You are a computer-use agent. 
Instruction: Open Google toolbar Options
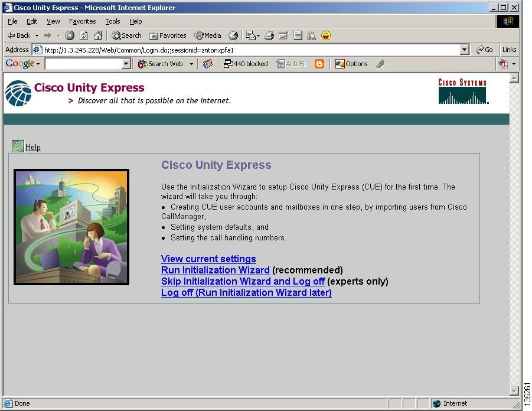[351, 64]
